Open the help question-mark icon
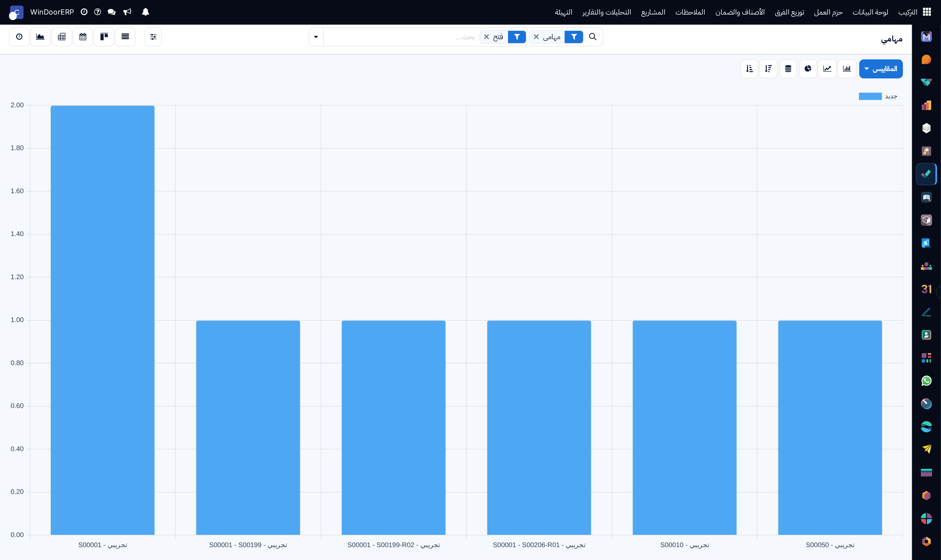Screen dimensions: 941x560 (x=97, y=12)
